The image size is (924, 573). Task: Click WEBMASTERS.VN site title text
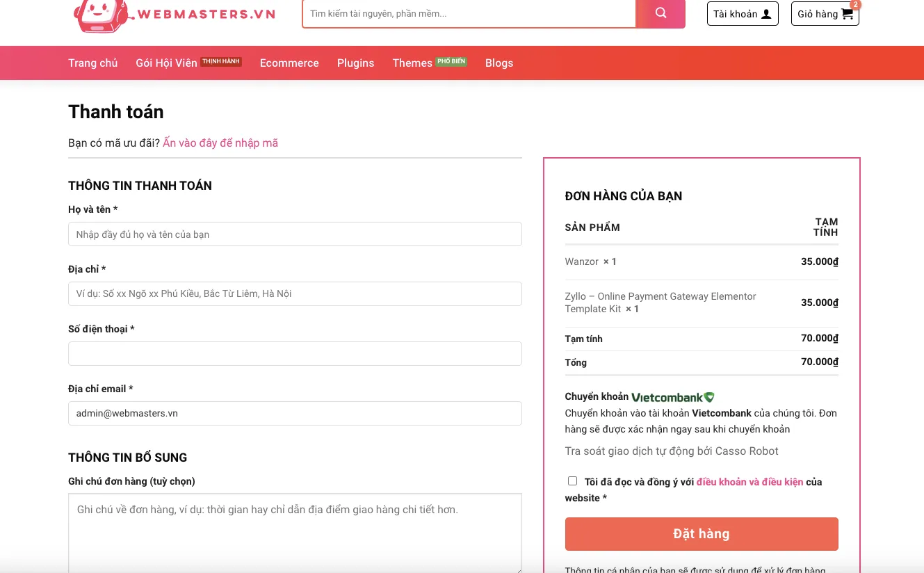[206, 14]
